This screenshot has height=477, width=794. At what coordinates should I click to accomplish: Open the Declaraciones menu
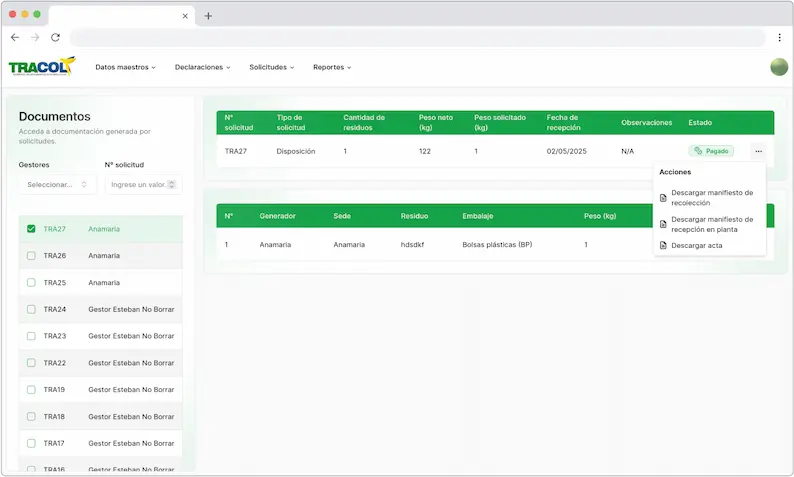tap(202, 67)
